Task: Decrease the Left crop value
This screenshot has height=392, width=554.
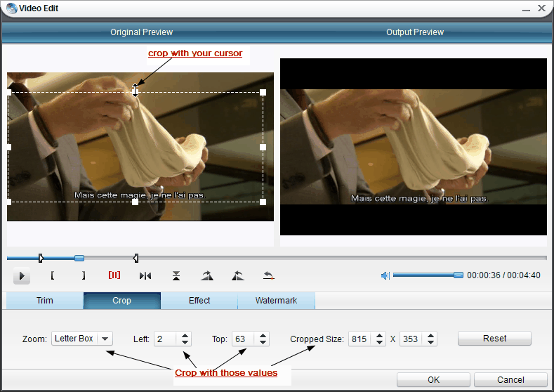Action: click(x=185, y=343)
